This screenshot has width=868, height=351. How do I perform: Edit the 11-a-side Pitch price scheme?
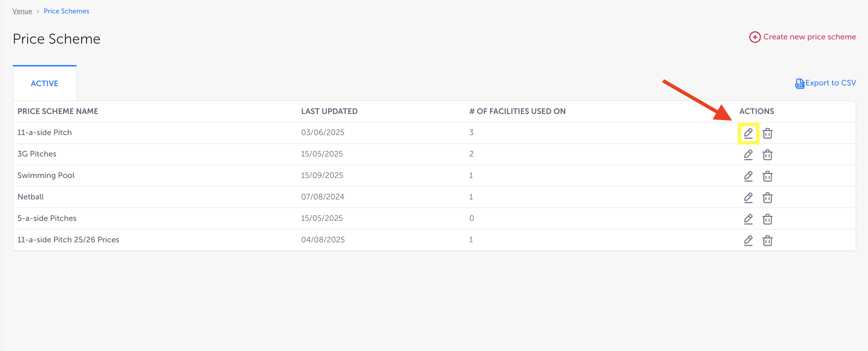click(x=748, y=133)
